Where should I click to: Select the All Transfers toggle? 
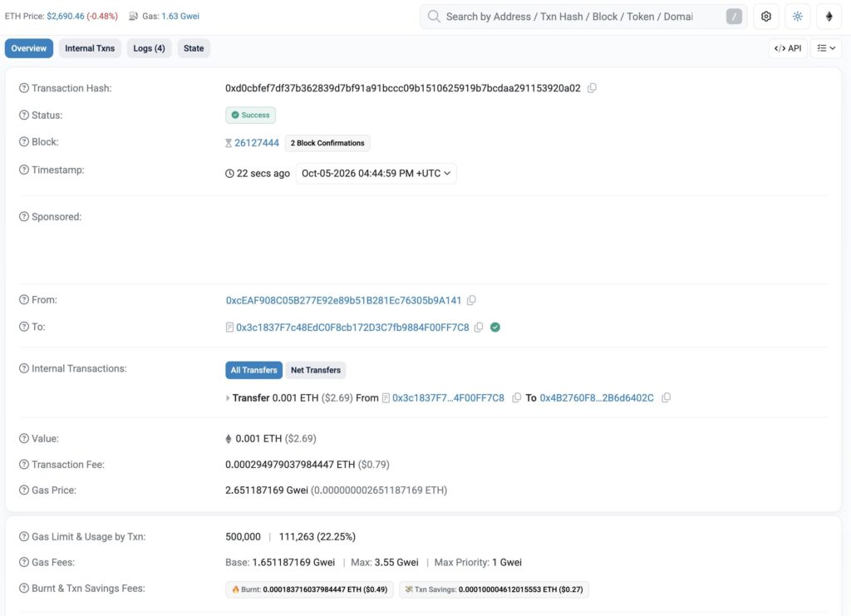coord(253,370)
